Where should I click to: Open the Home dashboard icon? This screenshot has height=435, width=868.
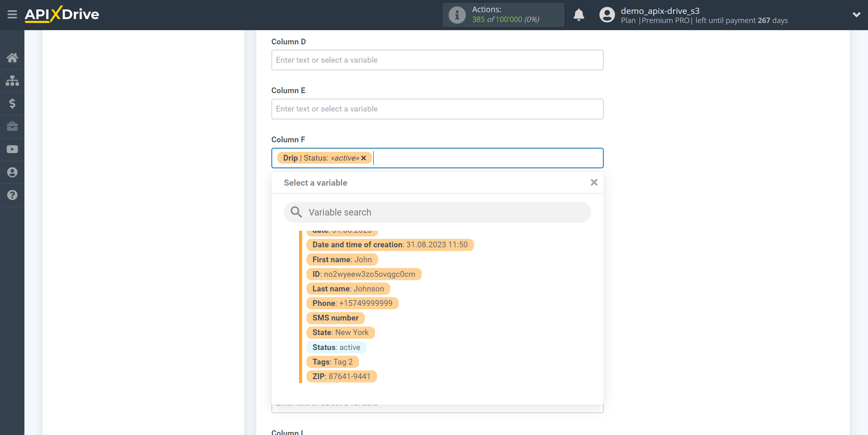coord(12,58)
